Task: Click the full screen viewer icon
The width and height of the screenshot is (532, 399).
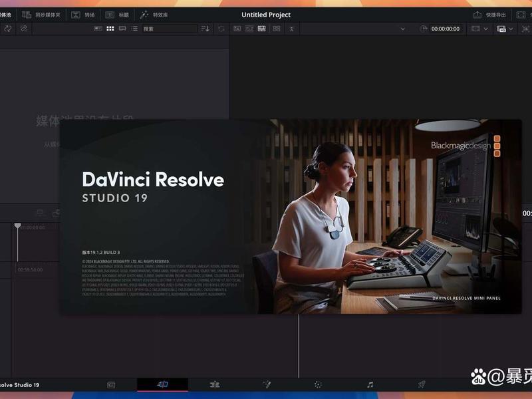Action: [521, 15]
